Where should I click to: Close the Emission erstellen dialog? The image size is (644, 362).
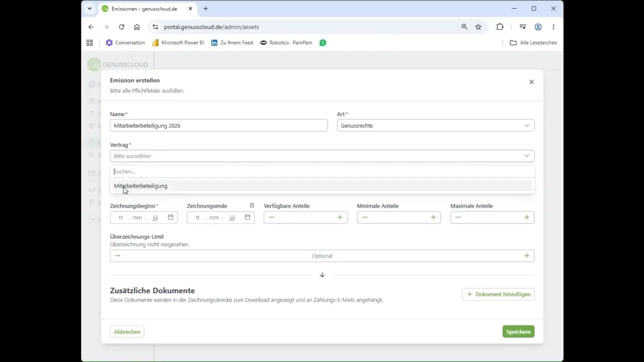[531, 82]
